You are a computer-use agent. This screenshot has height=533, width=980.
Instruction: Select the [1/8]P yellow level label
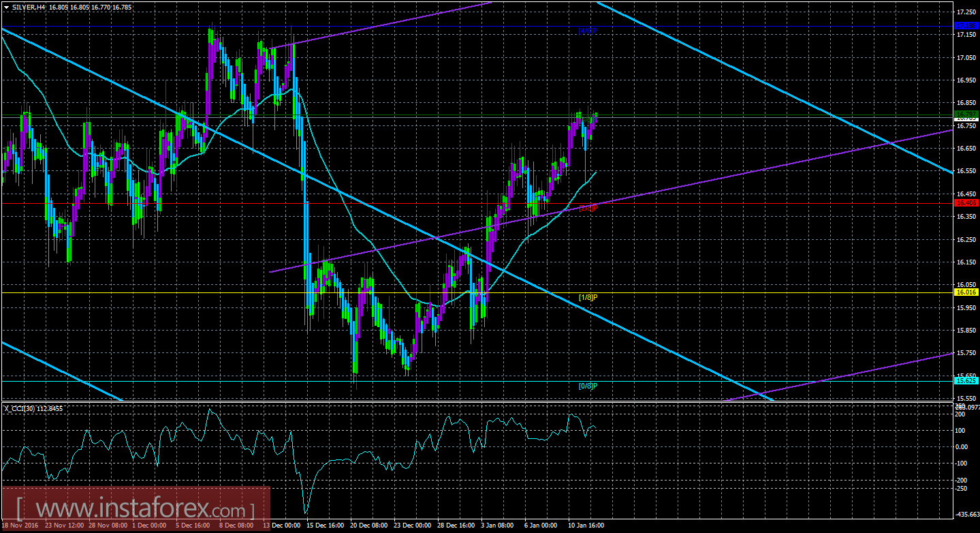pyautogui.click(x=588, y=297)
